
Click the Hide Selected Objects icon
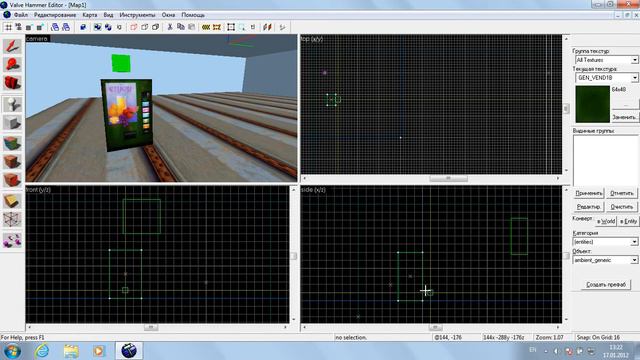pyautogui.click(x=134, y=27)
